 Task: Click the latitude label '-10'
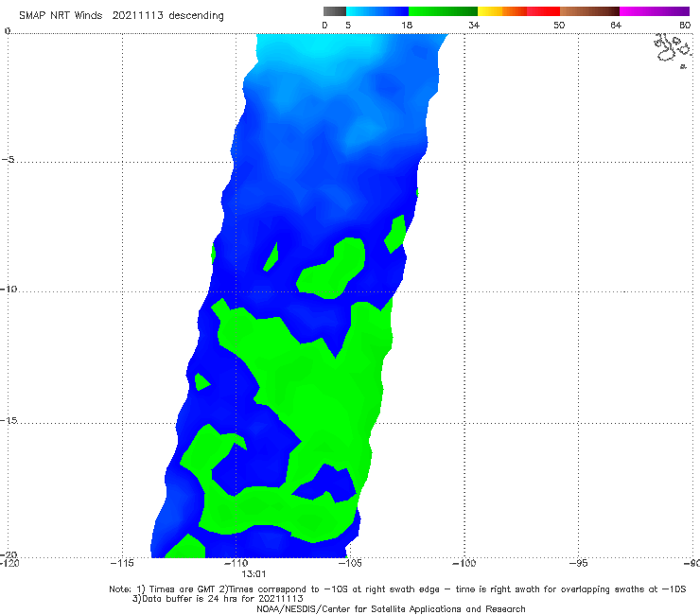(x=9, y=289)
